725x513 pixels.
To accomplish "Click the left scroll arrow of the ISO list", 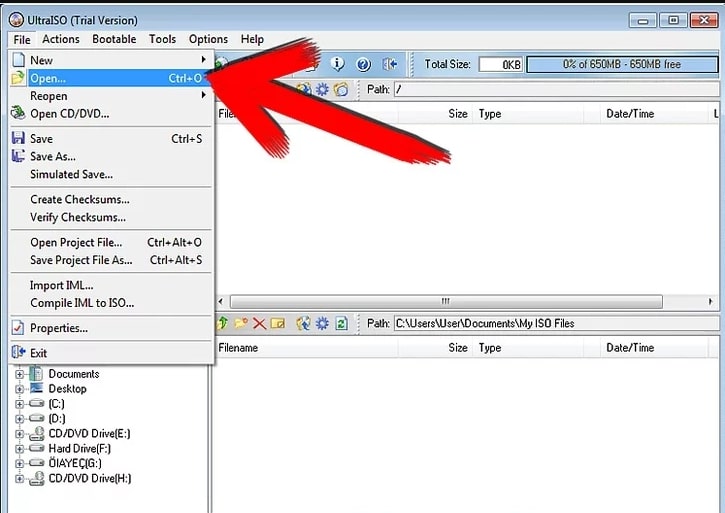I will [221, 302].
